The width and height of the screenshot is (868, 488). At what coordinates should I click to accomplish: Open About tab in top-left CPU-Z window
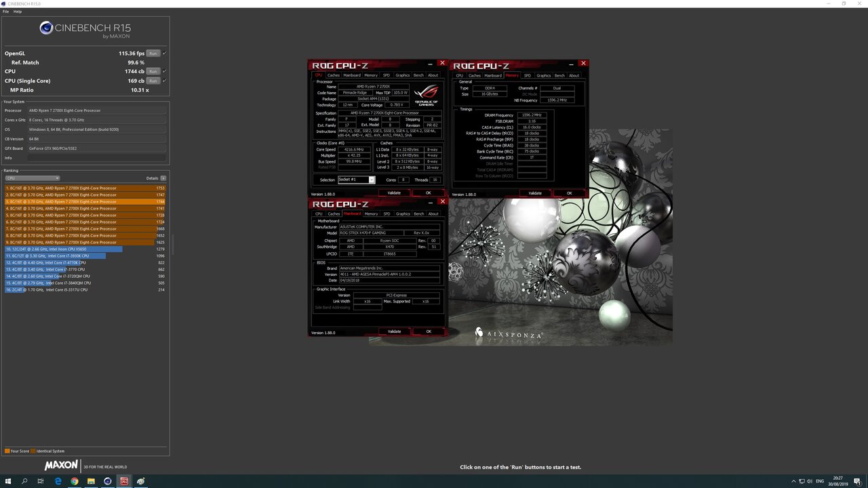(433, 75)
